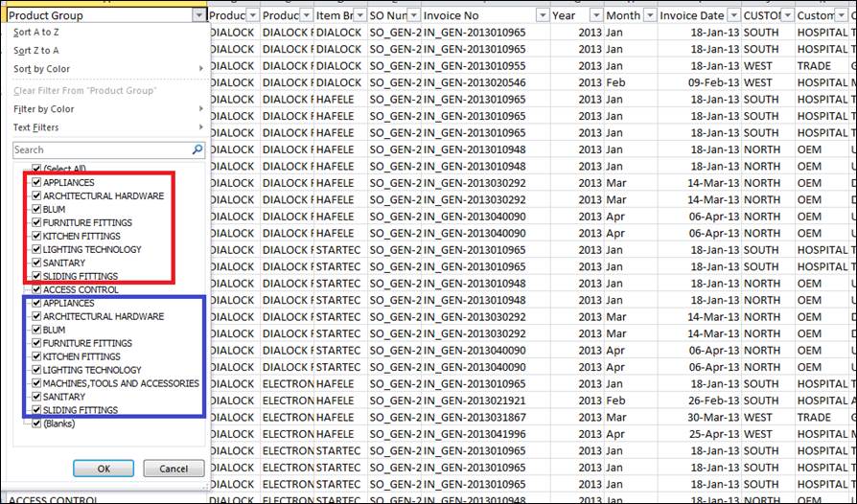Toggle the (Select All) checkbox
857x504 pixels.
point(36,169)
